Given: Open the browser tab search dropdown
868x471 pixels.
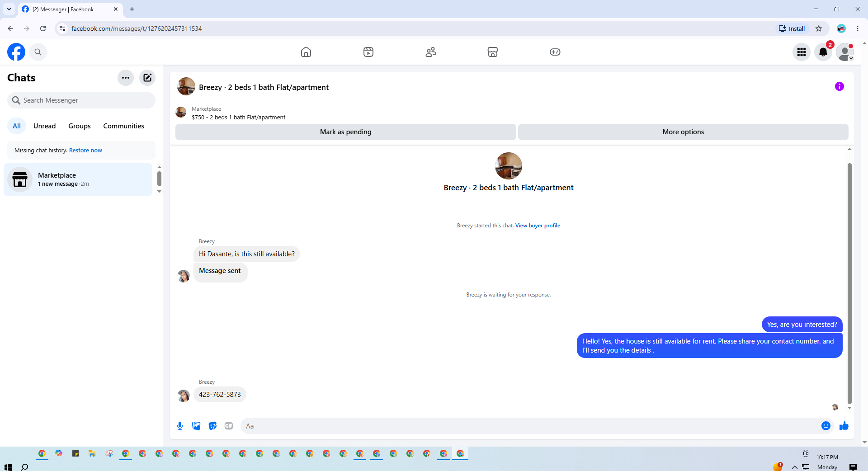Looking at the screenshot, I should pos(9,9).
